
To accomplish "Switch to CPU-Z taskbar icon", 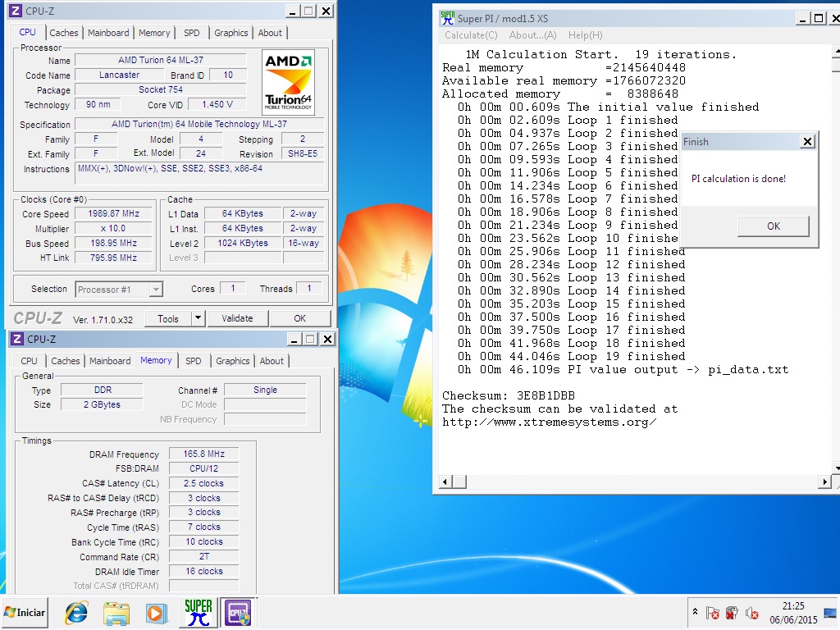I will tap(237, 612).
